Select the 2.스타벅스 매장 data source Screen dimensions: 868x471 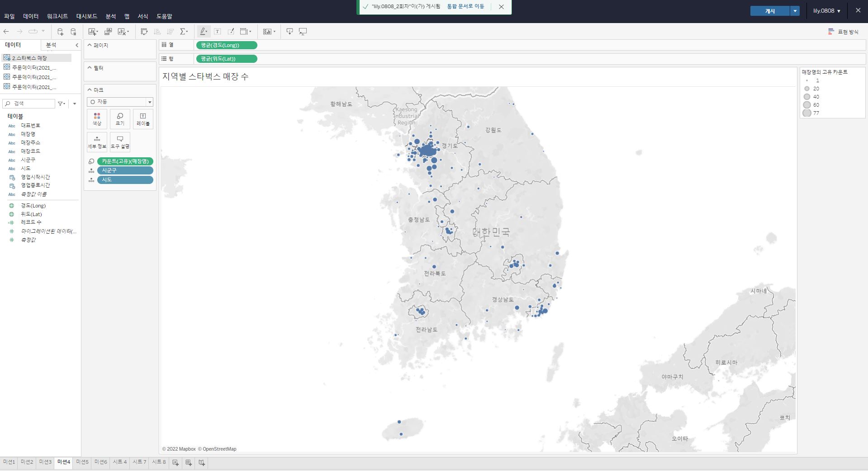pyautogui.click(x=36, y=58)
